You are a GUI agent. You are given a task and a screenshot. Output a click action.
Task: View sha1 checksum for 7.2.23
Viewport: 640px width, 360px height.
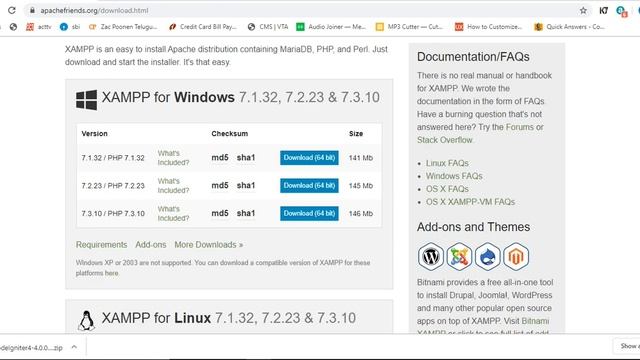(246, 185)
